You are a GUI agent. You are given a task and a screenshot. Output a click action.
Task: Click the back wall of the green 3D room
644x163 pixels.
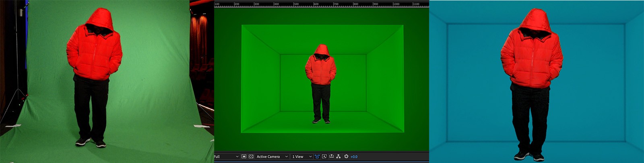(x=350, y=80)
